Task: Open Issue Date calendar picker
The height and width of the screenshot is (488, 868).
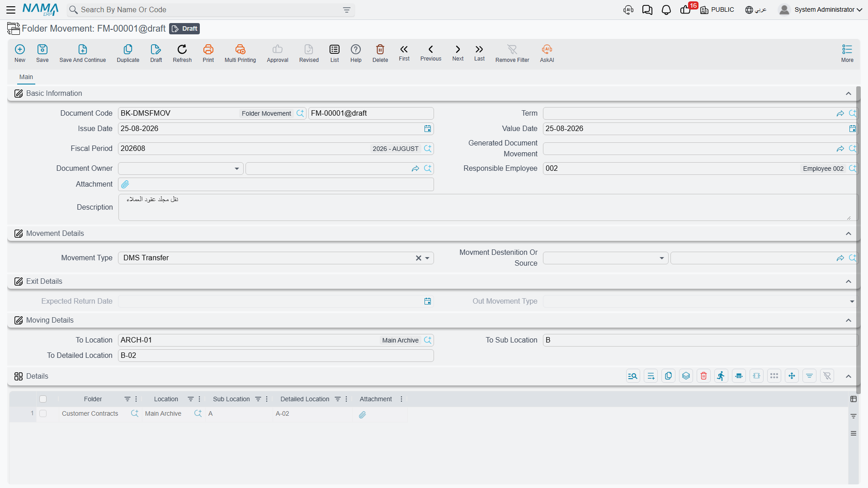Action: pos(428,129)
